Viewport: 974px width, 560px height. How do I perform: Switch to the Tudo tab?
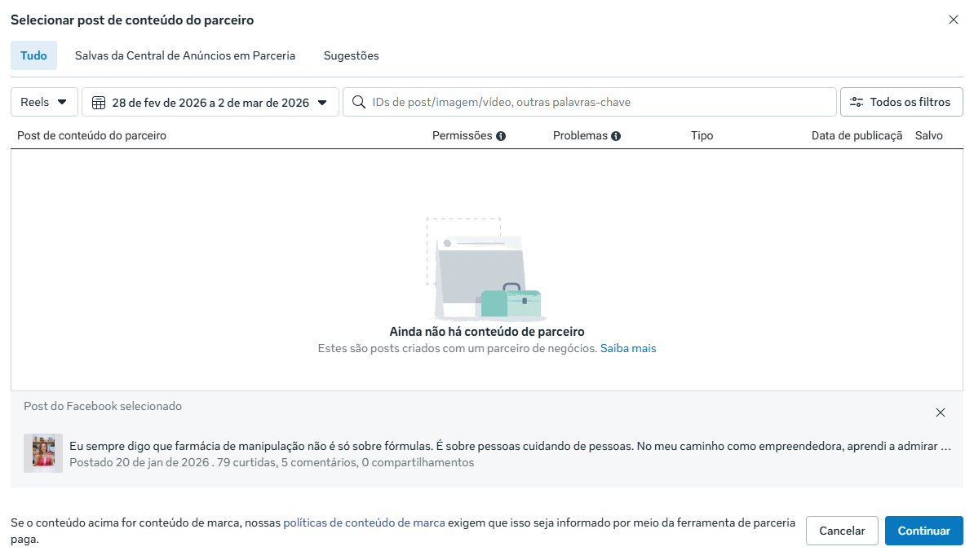[33, 55]
